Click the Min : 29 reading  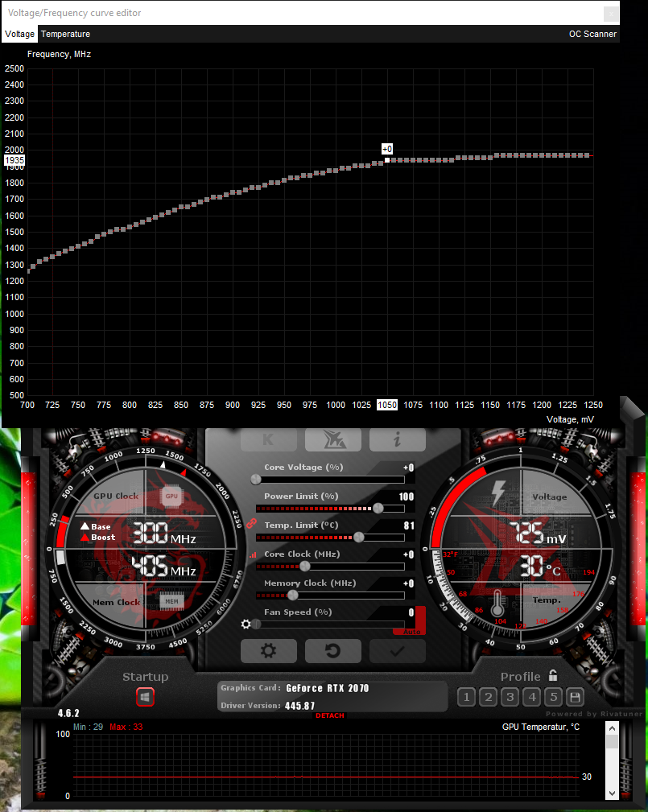[88, 727]
